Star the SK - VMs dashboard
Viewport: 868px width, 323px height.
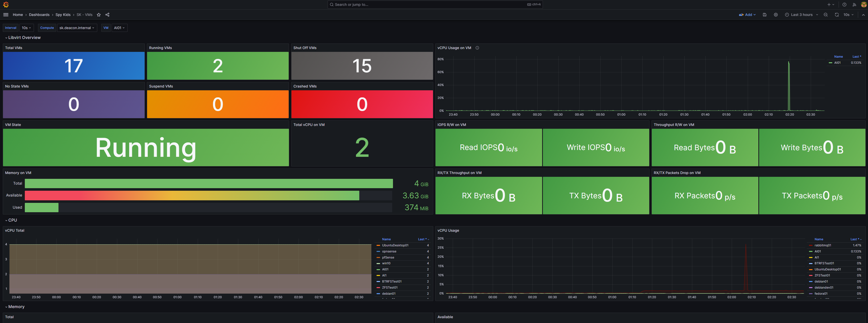(x=99, y=15)
